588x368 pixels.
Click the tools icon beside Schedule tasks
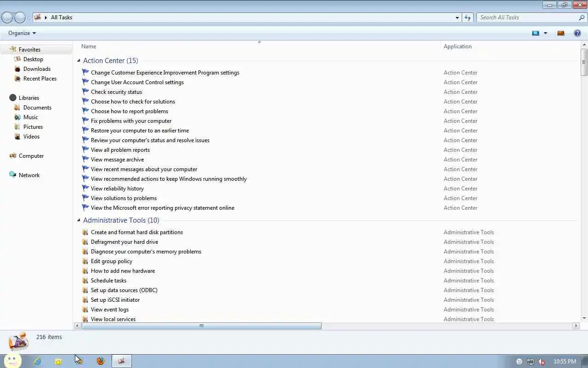(x=85, y=280)
